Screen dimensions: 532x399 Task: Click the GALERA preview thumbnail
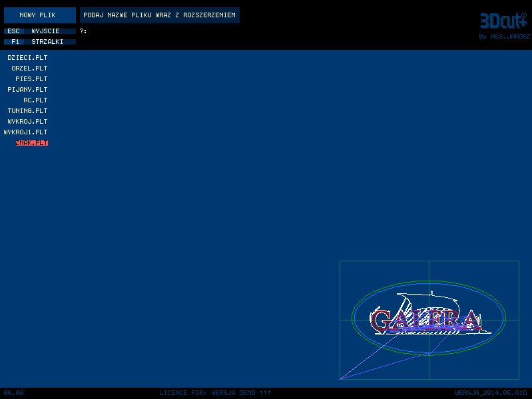click(429, 320)
